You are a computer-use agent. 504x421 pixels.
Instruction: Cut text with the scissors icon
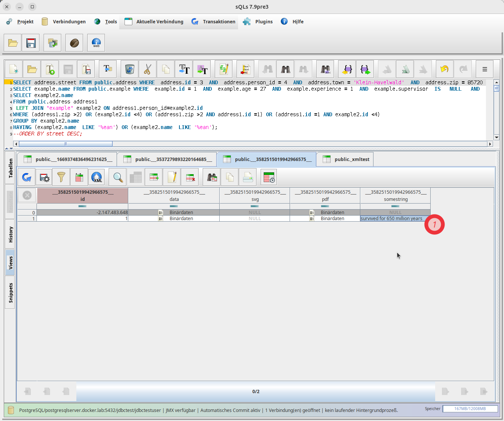[148, 69]
